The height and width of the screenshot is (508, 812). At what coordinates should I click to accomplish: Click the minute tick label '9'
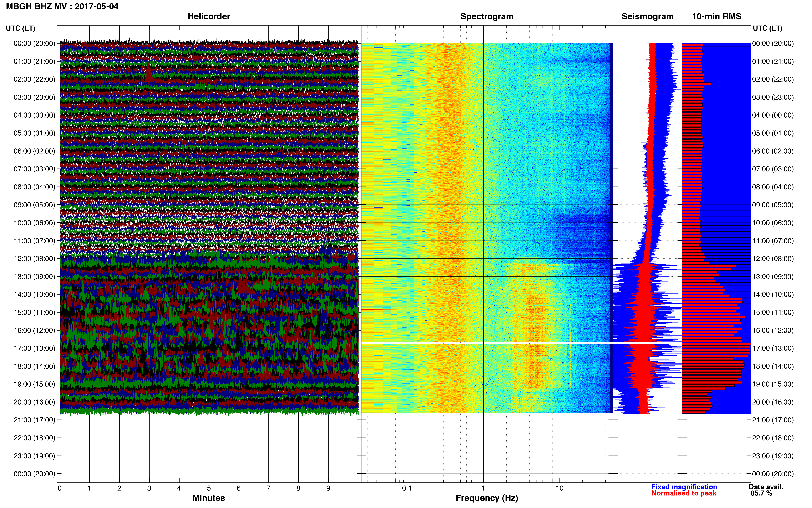coord(328,488)
